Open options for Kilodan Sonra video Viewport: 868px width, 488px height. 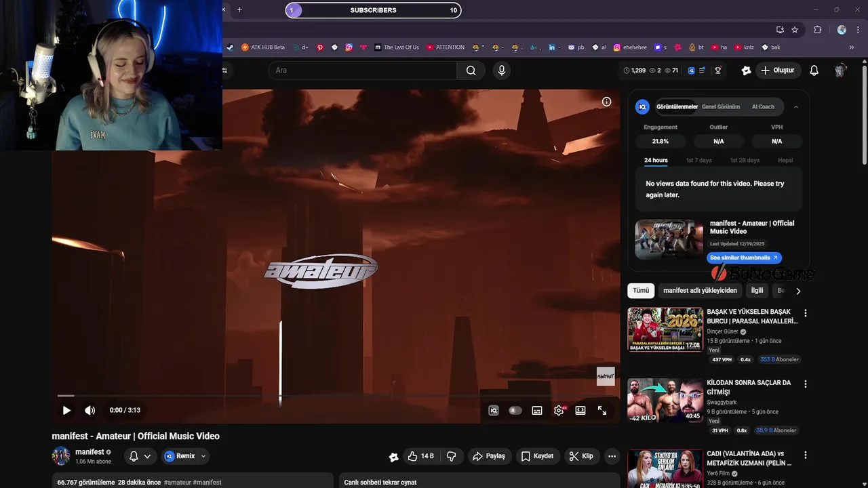click(x=806, y=384)
